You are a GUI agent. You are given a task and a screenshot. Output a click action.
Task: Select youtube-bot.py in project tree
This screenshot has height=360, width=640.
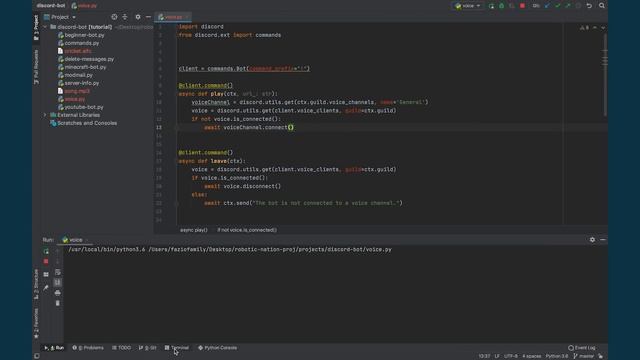pyautogui.click(x=80, y=107)
